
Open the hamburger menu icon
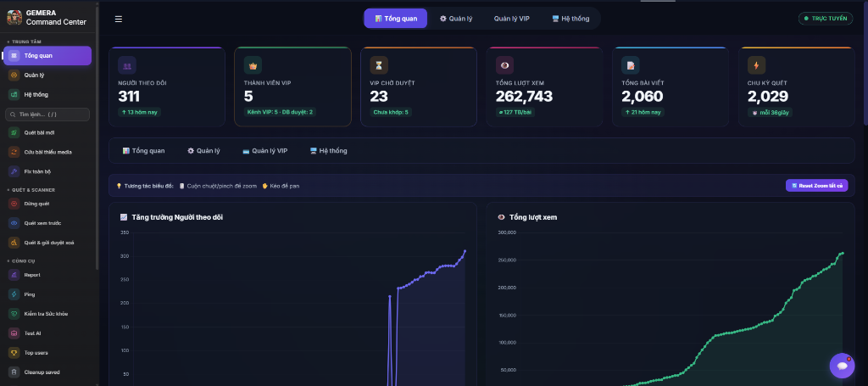(x=119, y=19)
